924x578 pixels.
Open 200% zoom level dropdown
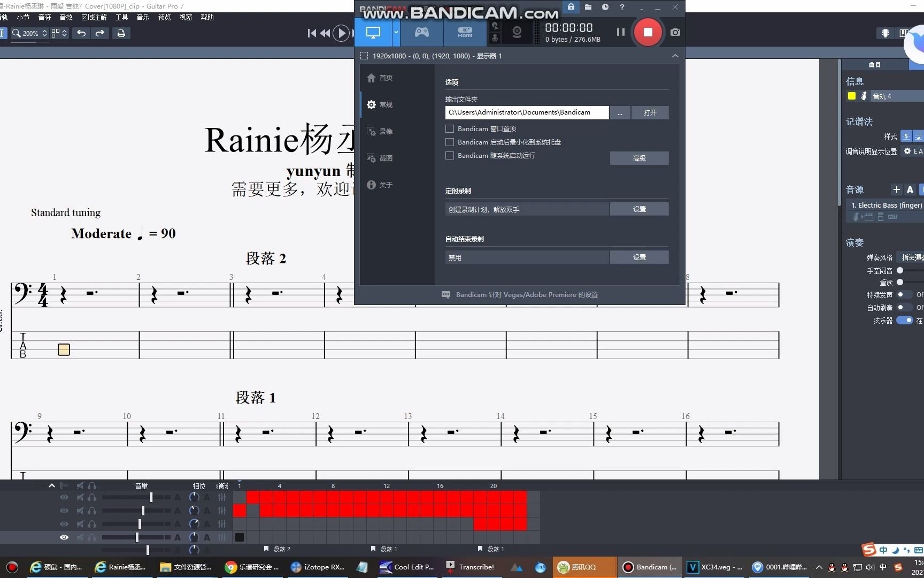(x=30, y=33)
